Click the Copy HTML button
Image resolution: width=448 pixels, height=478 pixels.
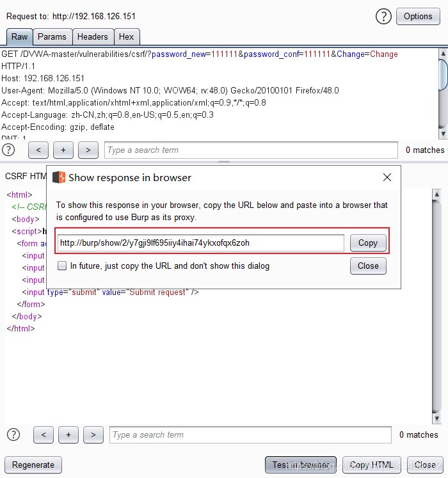coord(372,465)
